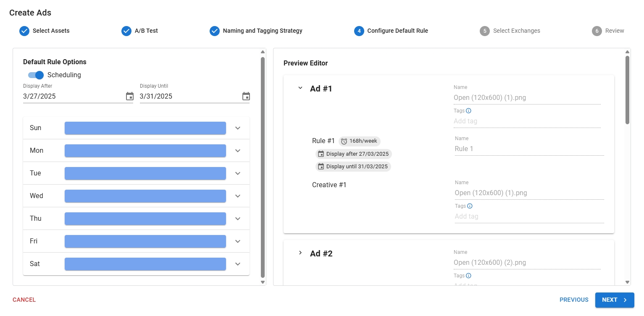Turn off the Scheduling toggle
This screenshot has width=644, height=316.
(36, 75)
